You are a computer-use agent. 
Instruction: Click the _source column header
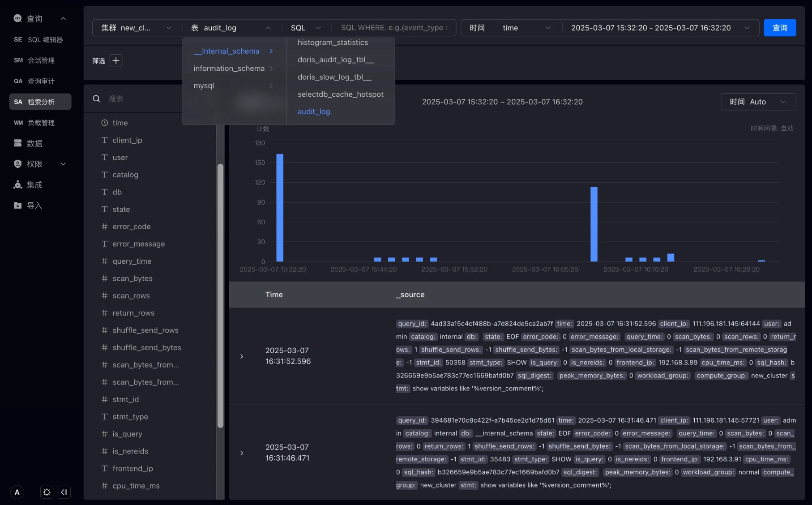pos(410,295)
